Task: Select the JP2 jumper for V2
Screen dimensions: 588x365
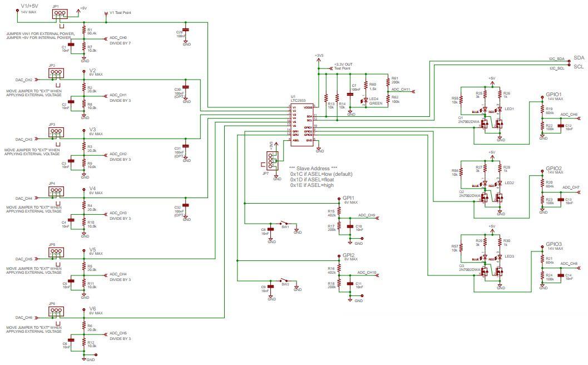Action: (x=56, y=73)
